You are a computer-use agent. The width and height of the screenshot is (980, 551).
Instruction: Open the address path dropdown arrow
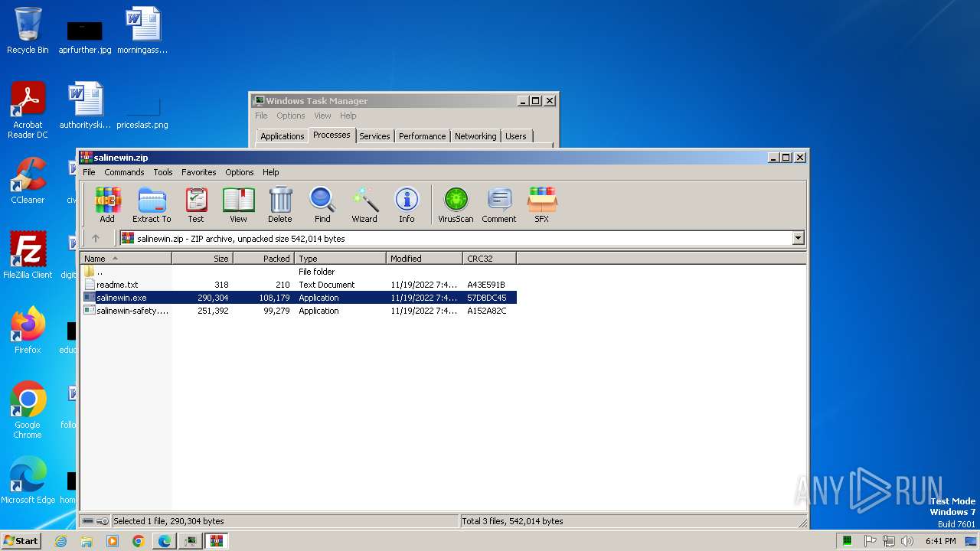tap(799, 238)
